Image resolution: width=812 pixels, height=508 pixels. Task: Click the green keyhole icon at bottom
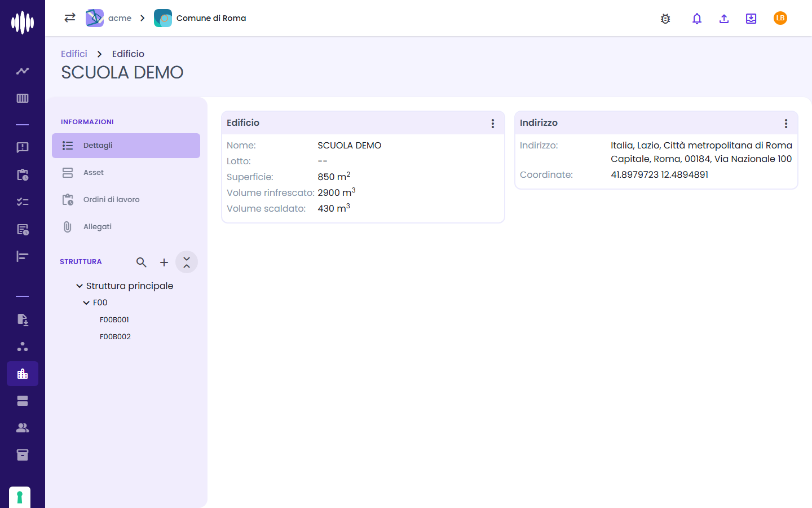20,497
